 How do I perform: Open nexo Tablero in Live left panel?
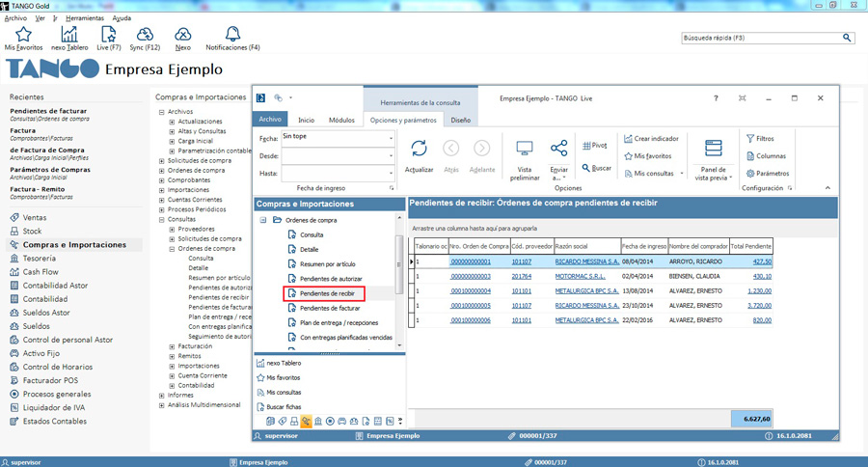tap(279, 363)
